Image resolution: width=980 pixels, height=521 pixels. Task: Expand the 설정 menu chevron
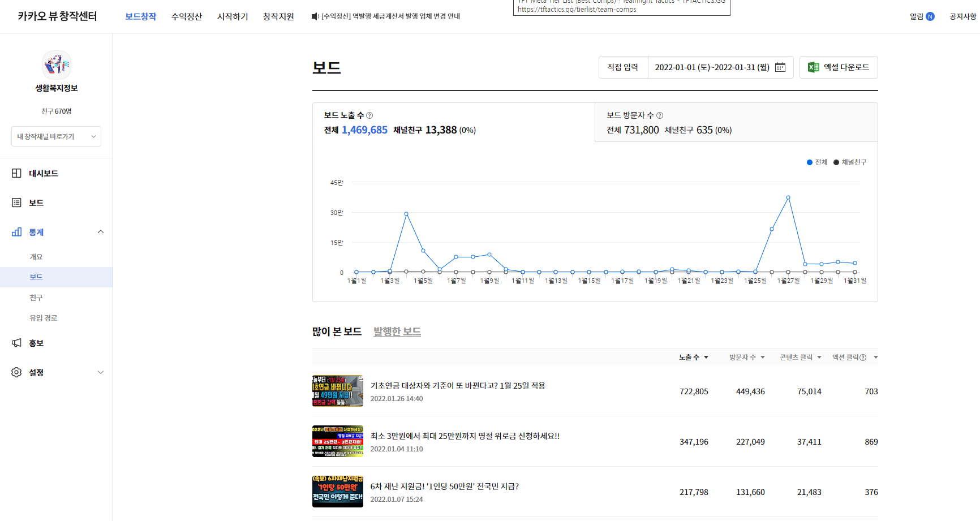pos(101,372)
